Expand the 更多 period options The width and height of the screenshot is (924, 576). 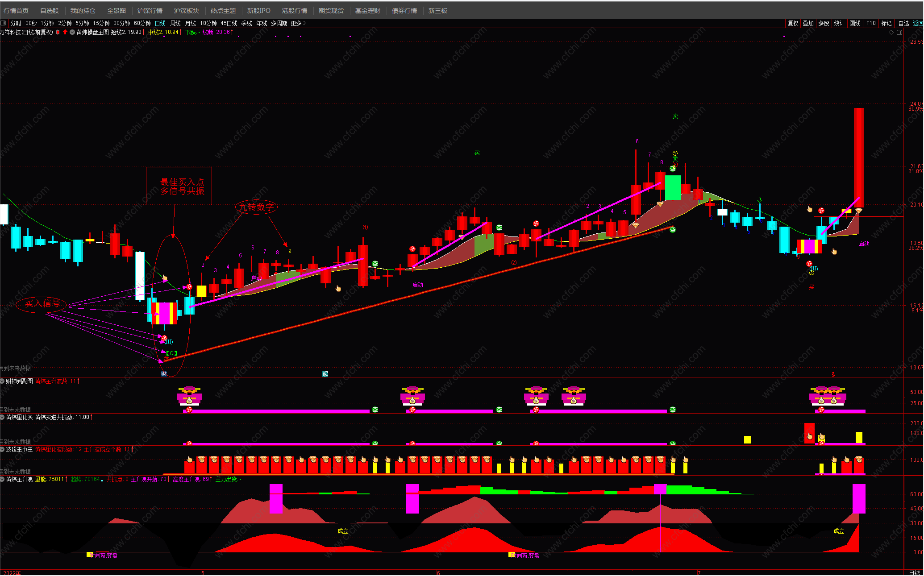(298, 23)
